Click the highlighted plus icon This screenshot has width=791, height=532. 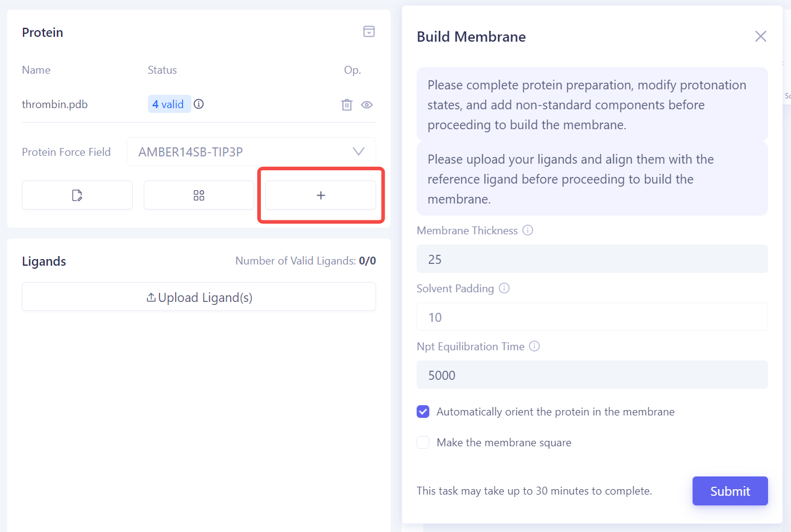click(x=321, y=195)
